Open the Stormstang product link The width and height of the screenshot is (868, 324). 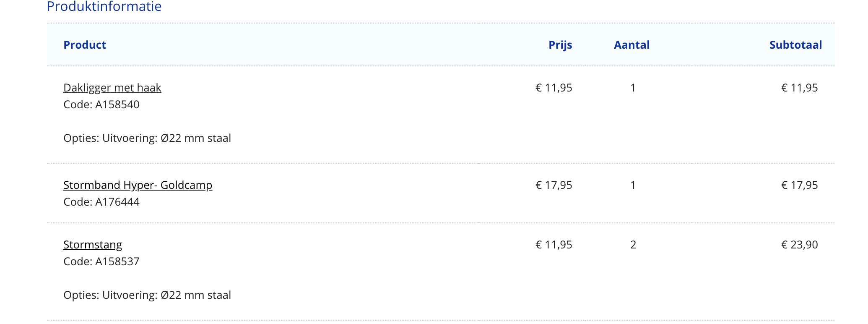pos(93,245)
